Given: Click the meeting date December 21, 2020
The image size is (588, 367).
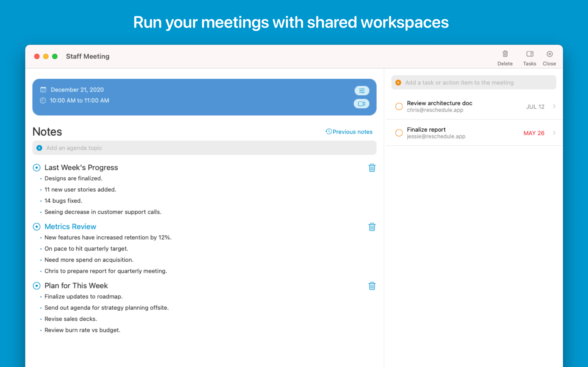Looking at the screenshot, I should [77, 89].
